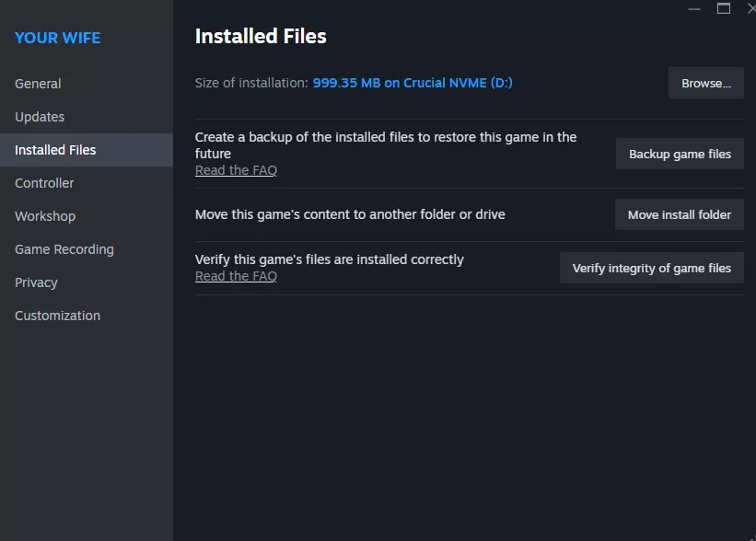Click the YOUR WIFE game title

coord(58,38)
